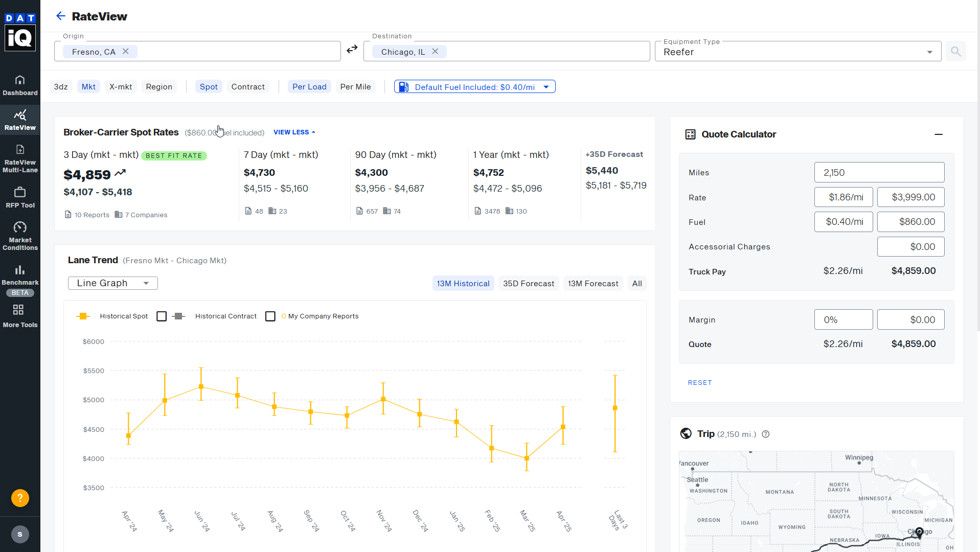Viewport: 980px width, 552px height.
Task: Open the Equipment Type dropdown
Action: click(x=798, y=51)
